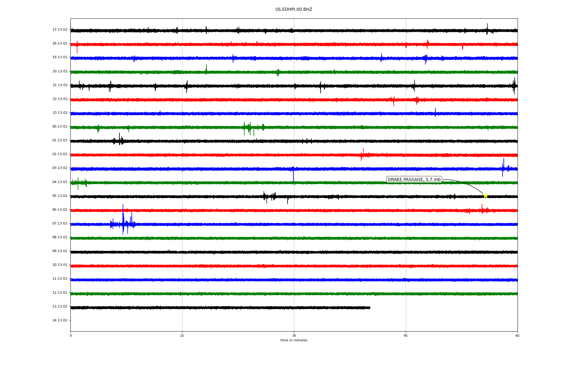Viewport: 588px width, 368px height.
Task: Click the blue spike on 23:13:02 trace near 49 minutes
Action: pos(435,112)
